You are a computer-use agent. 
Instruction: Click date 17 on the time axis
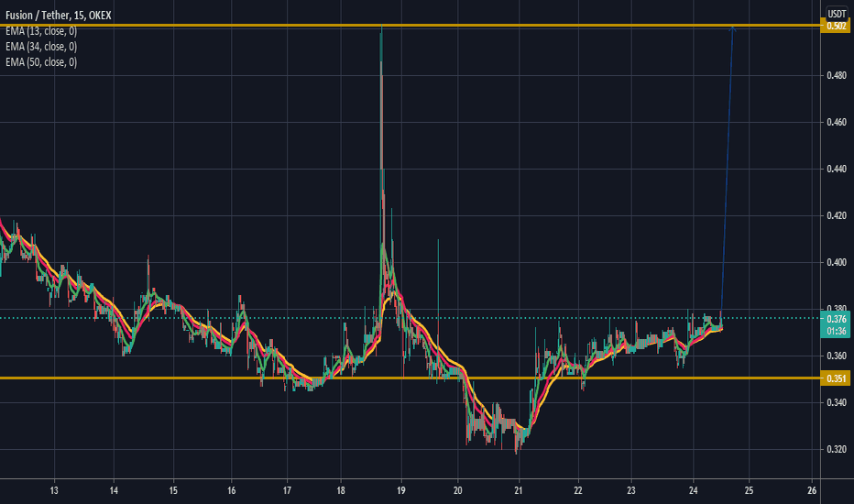tap(287, 490)
